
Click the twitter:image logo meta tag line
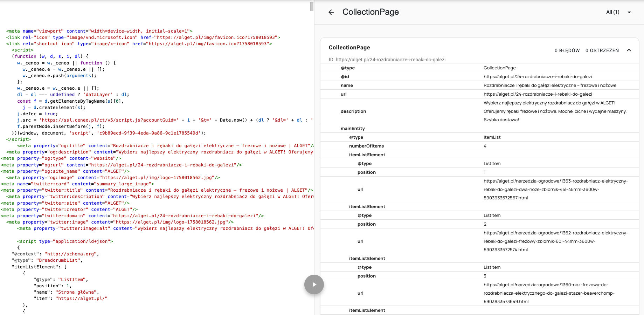(120, 222)
